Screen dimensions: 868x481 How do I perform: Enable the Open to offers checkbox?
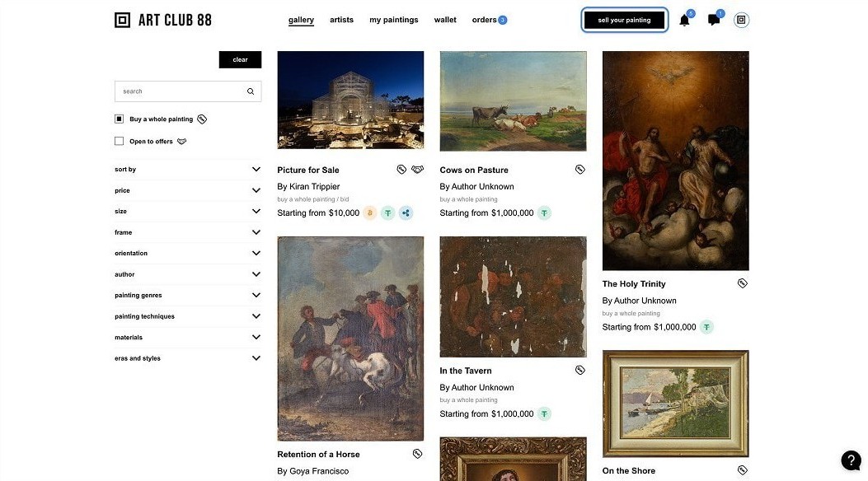(119, 141)
